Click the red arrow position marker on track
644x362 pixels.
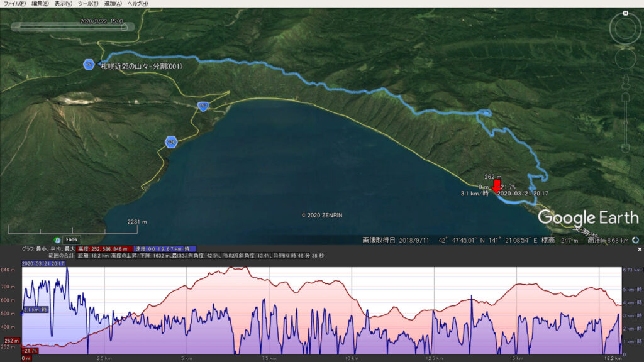pos(496,186)
